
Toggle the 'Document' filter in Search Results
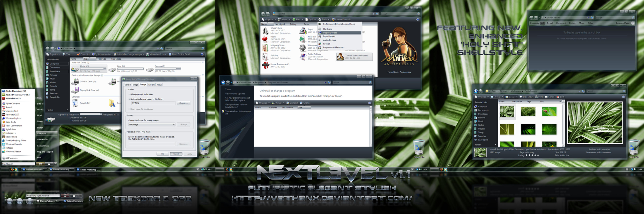coord(561,23)
